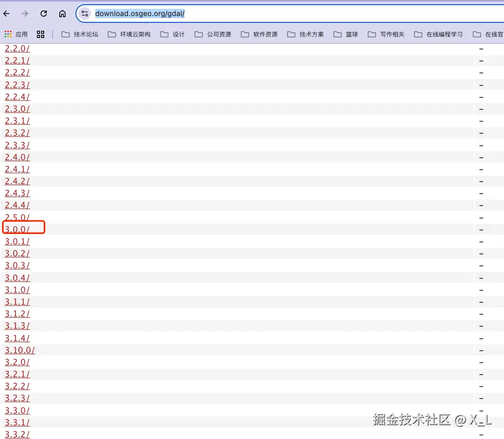Viewport: 504px width, 439px height.
Task: Open the 3.2.0/ directory link
Action: 17,362
